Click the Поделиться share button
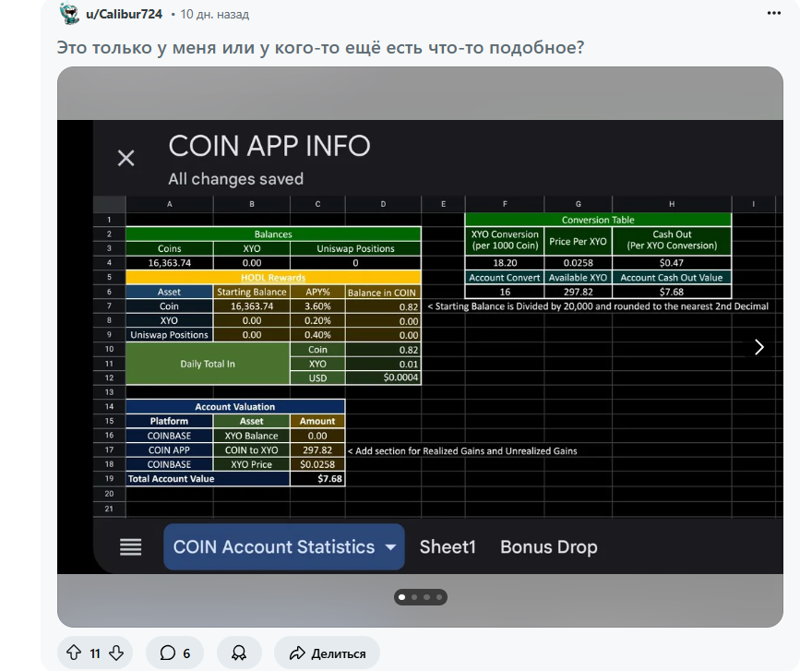 327,653
